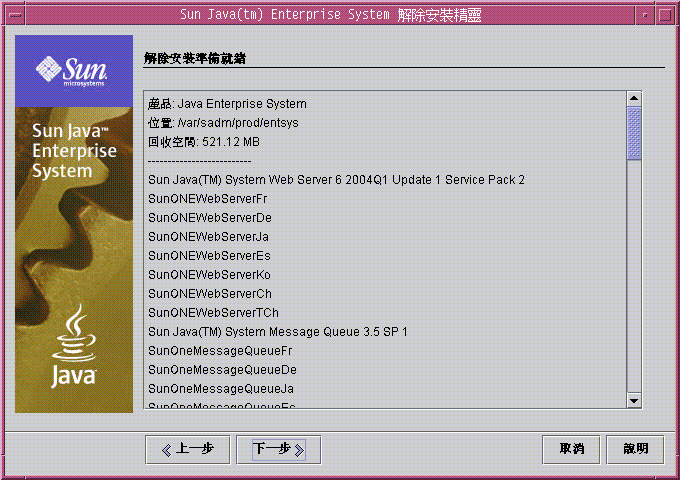Viewport: 680px width, 480px height.
Task: Select the 'SunOneMessageQueueFr' line
Action: 220,351
